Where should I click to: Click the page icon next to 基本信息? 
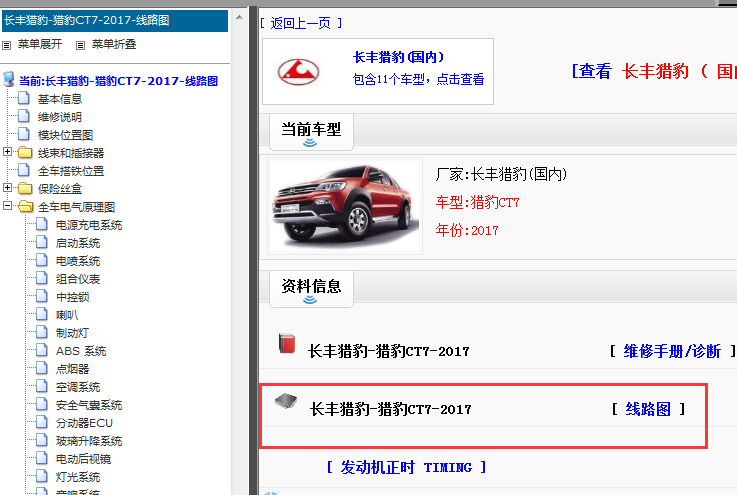[24, 98]
